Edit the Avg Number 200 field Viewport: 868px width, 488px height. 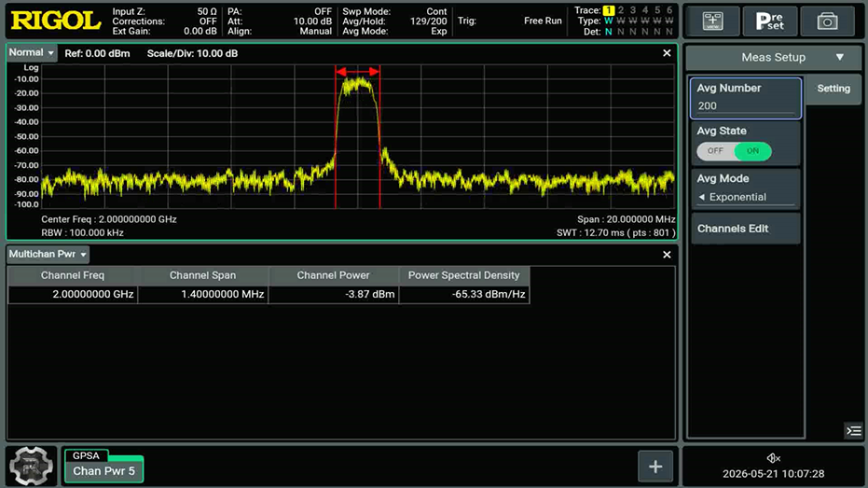coord(745,98)
